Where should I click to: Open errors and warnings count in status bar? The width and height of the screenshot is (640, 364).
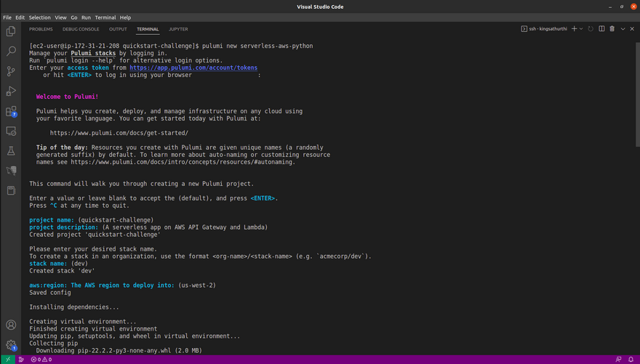coord(41,360)
